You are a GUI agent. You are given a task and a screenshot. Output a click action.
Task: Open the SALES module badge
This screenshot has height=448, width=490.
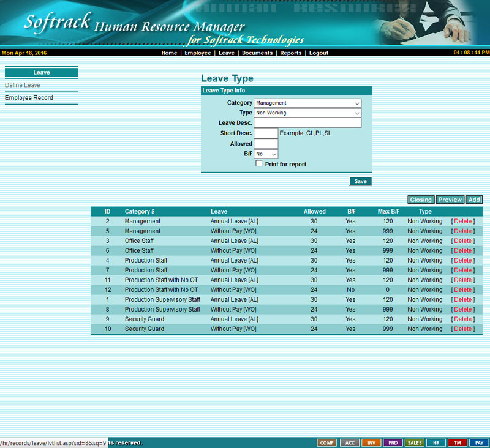[x=415, y=442]
